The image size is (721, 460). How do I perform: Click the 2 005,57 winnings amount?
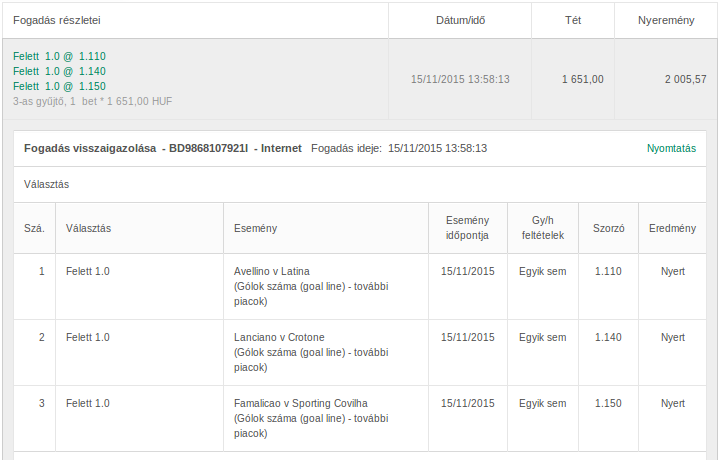point(685,79)
